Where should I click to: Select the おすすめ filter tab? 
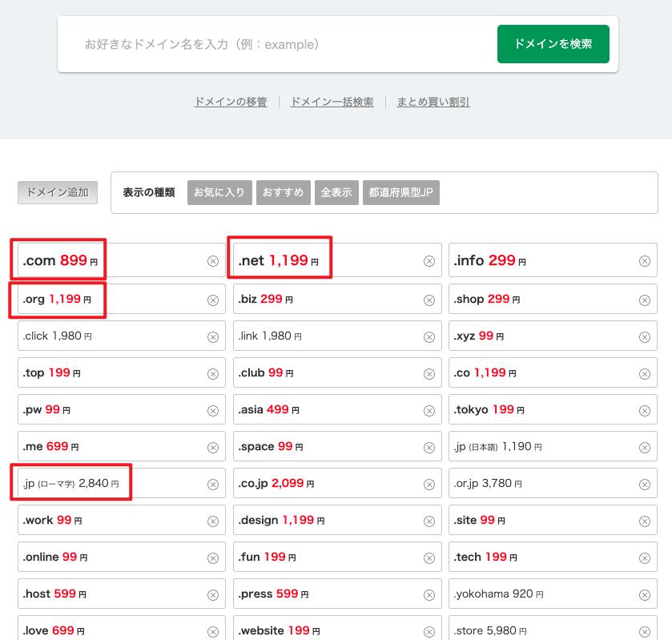284,192
